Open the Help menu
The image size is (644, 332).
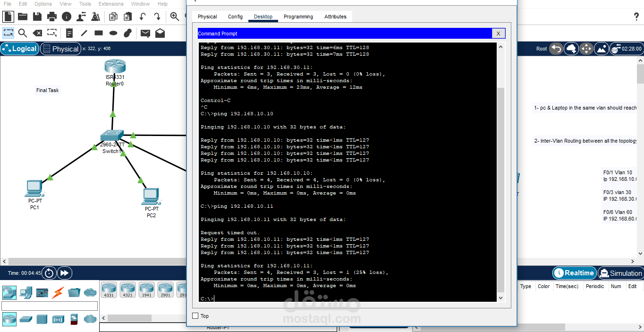162,4
